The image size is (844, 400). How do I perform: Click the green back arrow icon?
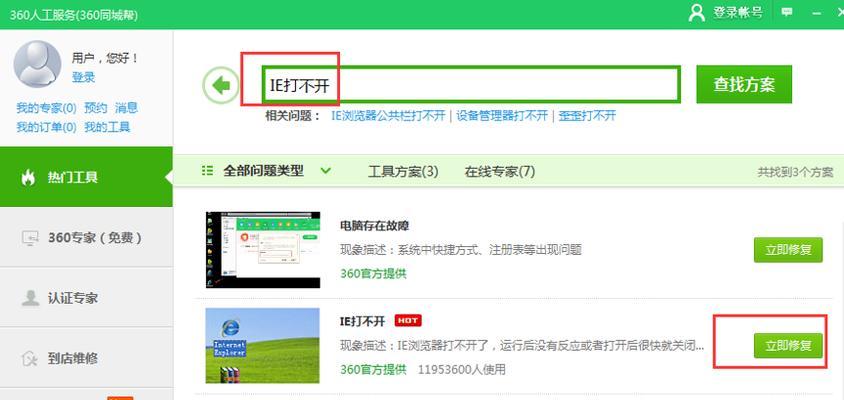pyautogui.click(x=221, y=85)
